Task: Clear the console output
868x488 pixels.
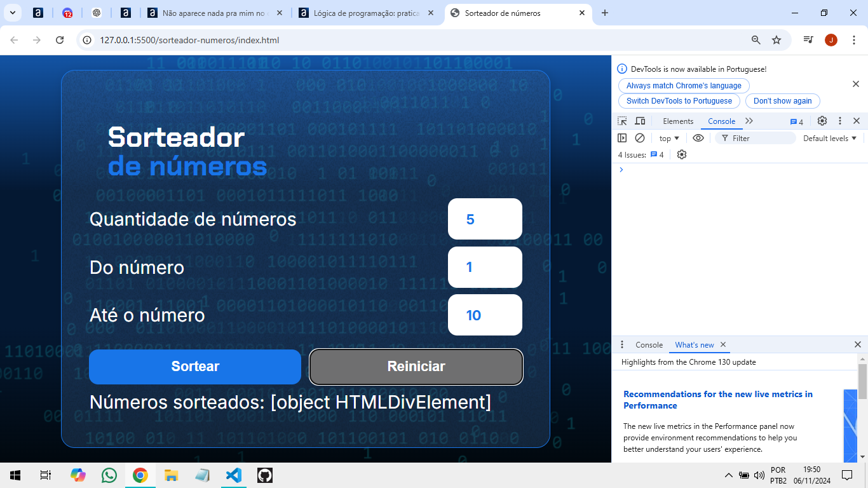Action: [640, 138]
